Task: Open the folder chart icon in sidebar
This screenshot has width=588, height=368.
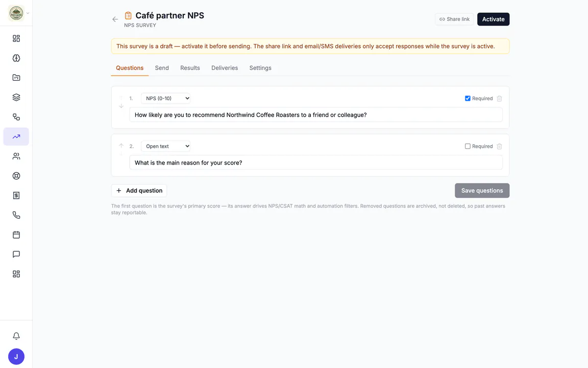Action: tap(16, 78)
